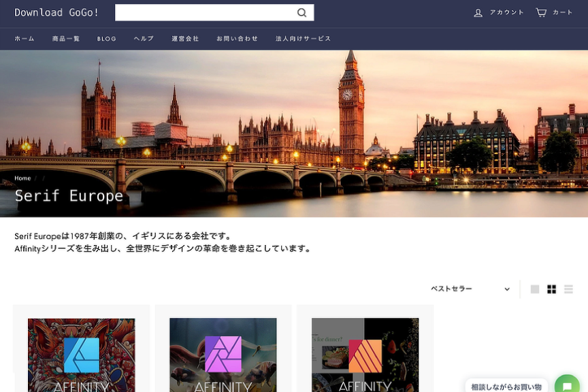Click the カート link text
Screen dimensions: 588x392
point(563,12)
